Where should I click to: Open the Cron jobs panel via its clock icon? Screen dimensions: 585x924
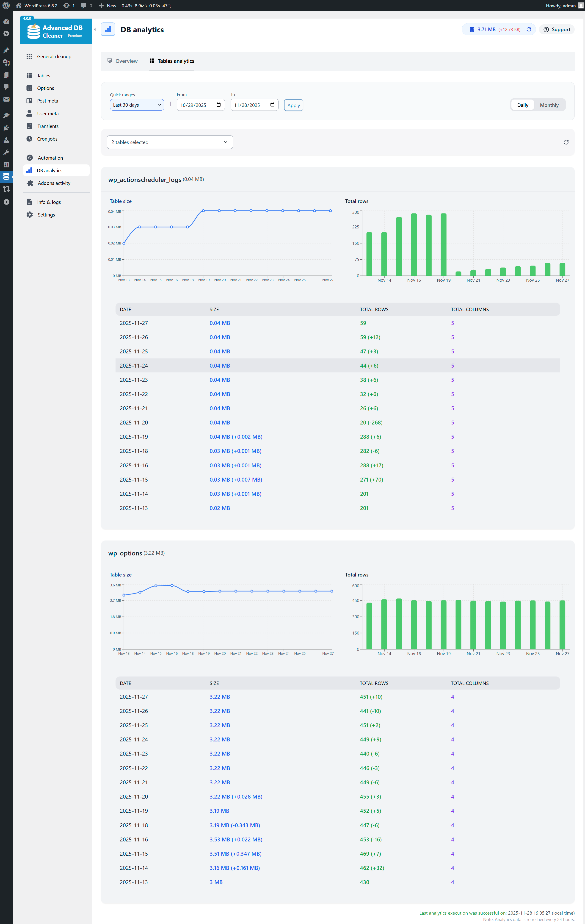point(30,139)
